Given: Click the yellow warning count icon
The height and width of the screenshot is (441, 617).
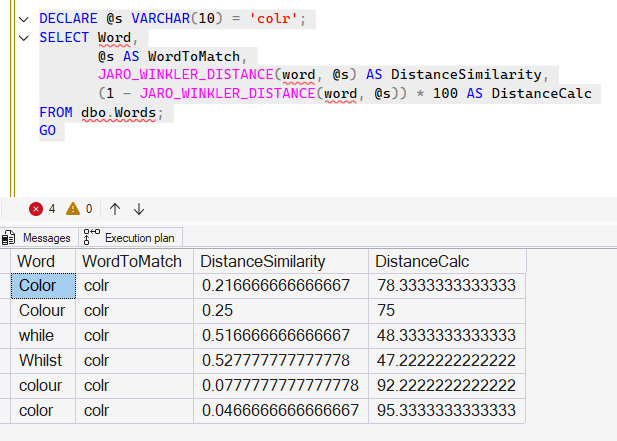Looking at the screenshot, I should (x=73, y=209).
